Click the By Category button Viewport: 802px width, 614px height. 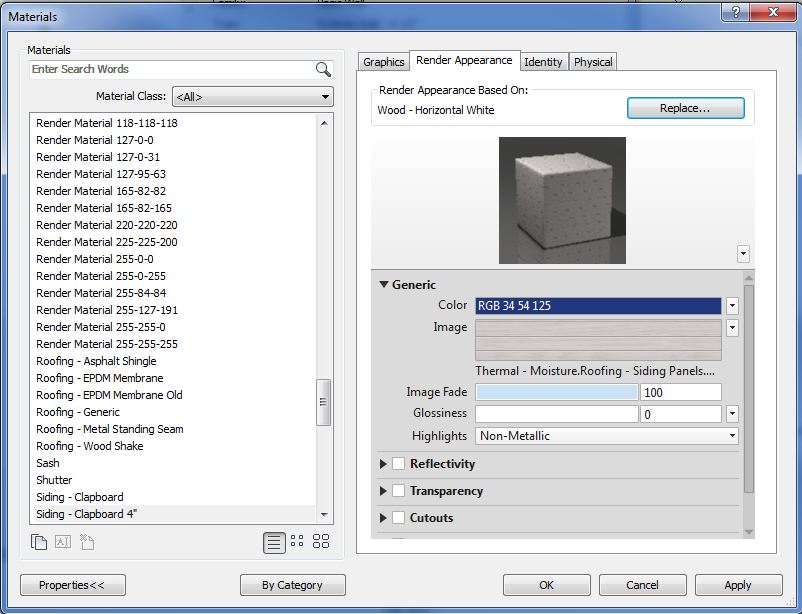point(292,585)
